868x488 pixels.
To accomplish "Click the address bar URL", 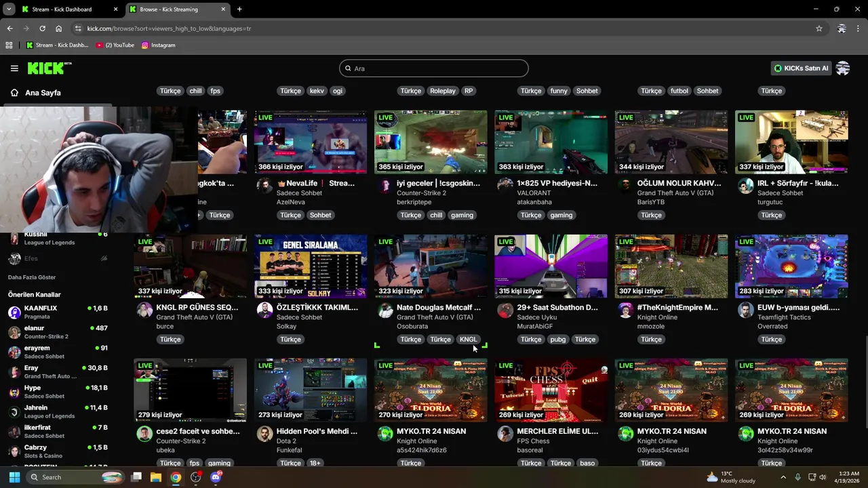I will (169, 28).
